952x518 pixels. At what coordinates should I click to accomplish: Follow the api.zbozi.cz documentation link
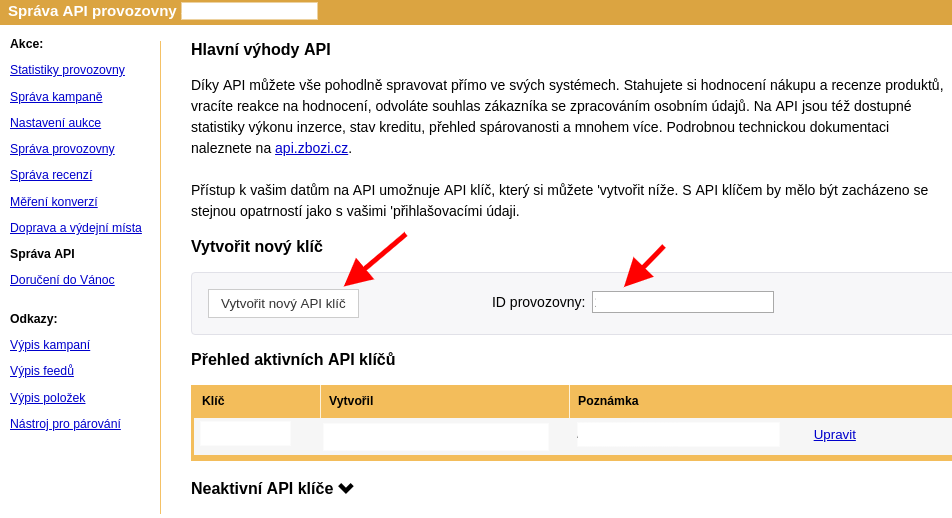tap(311, 148)
